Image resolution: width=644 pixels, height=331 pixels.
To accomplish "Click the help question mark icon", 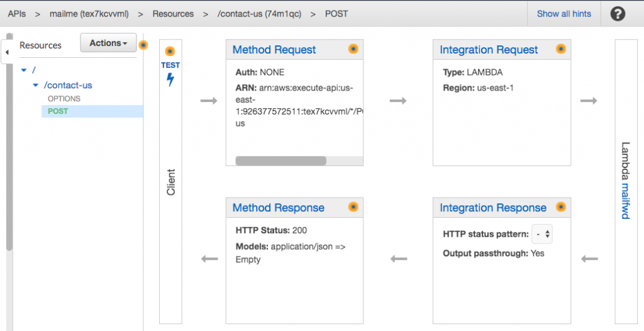I will [x=618, y=14].
